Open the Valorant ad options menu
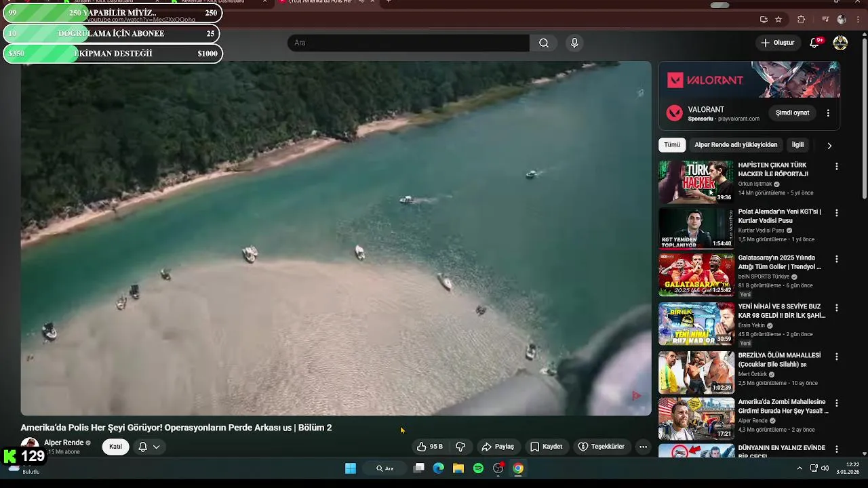The image size is (868, 488). click(x=828, y=113)
